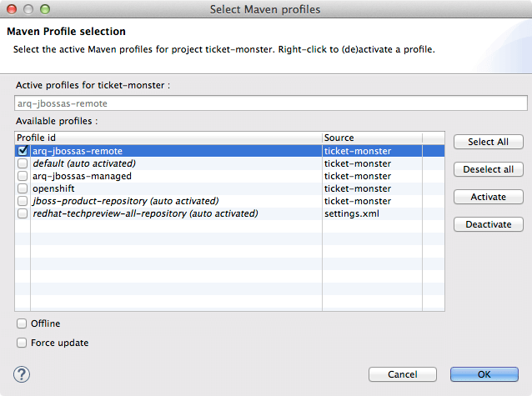Click the Source column header
Image resolution: width=532 pixels, height=396 pixels.
[371, 138]
